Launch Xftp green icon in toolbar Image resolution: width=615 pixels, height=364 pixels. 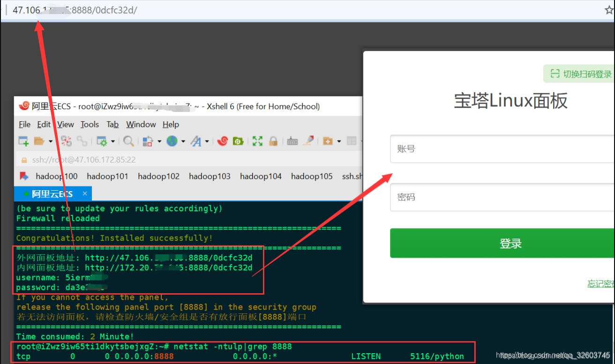(238, 141)
